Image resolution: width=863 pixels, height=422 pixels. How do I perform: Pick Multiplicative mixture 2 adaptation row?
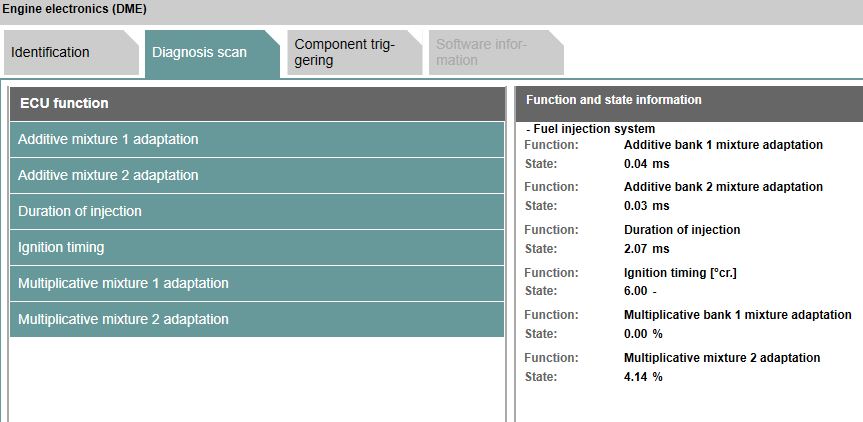point(257,319)
